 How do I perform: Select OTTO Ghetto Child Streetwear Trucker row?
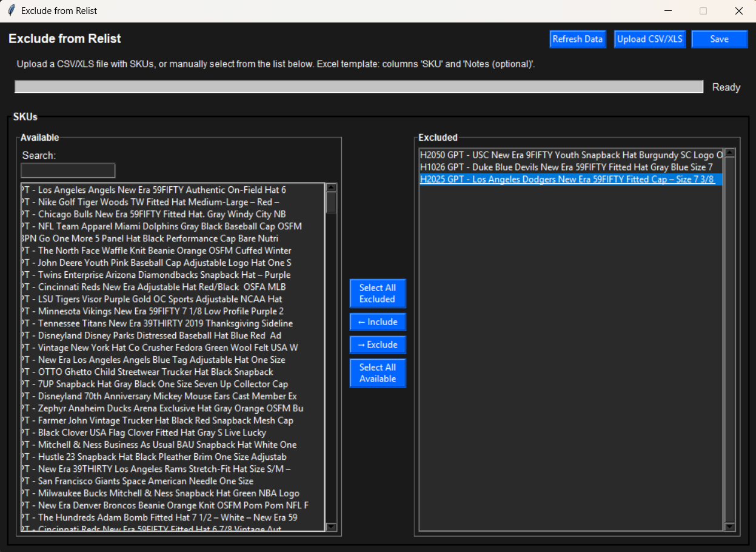173,372
